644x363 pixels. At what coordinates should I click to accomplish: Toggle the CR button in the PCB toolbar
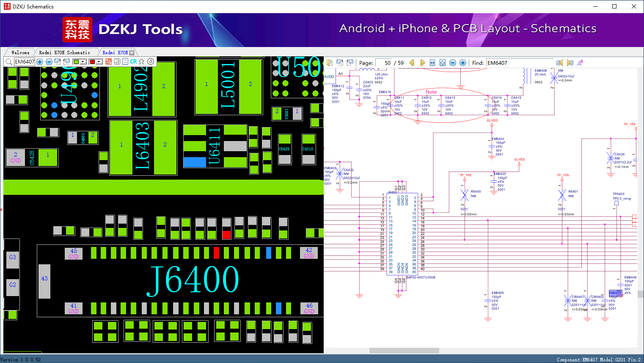[x=134, y=62]
